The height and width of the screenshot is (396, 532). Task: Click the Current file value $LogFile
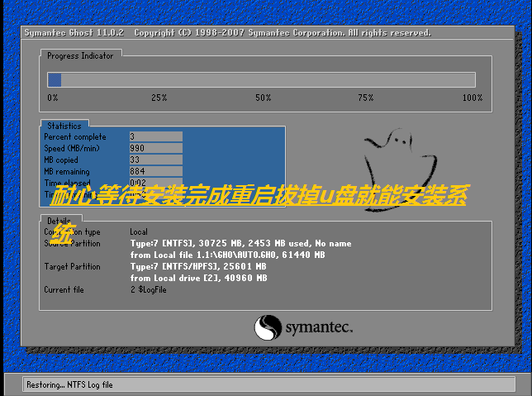click(x=150, y=290)
